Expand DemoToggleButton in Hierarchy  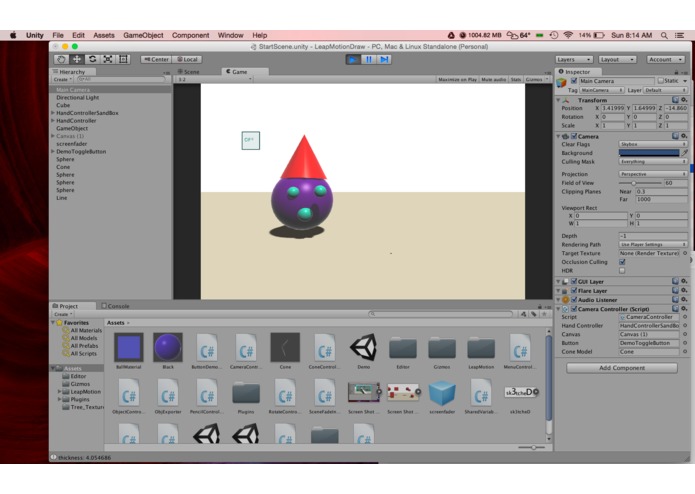pos(53,152)
